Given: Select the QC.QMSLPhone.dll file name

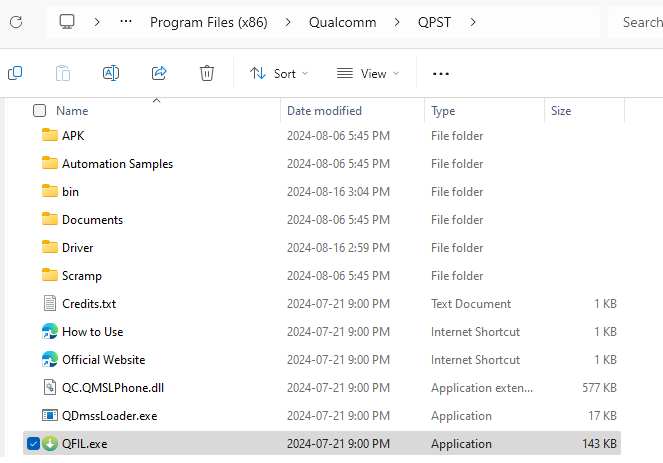Looking at the screenshot, I should pos(113,388).
